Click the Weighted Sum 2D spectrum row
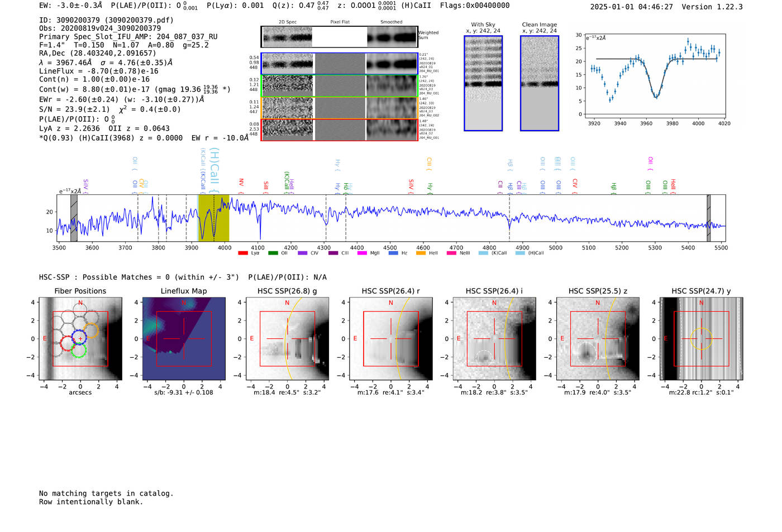This screenshot has height=532, width=782. click(x=340, y=37)
